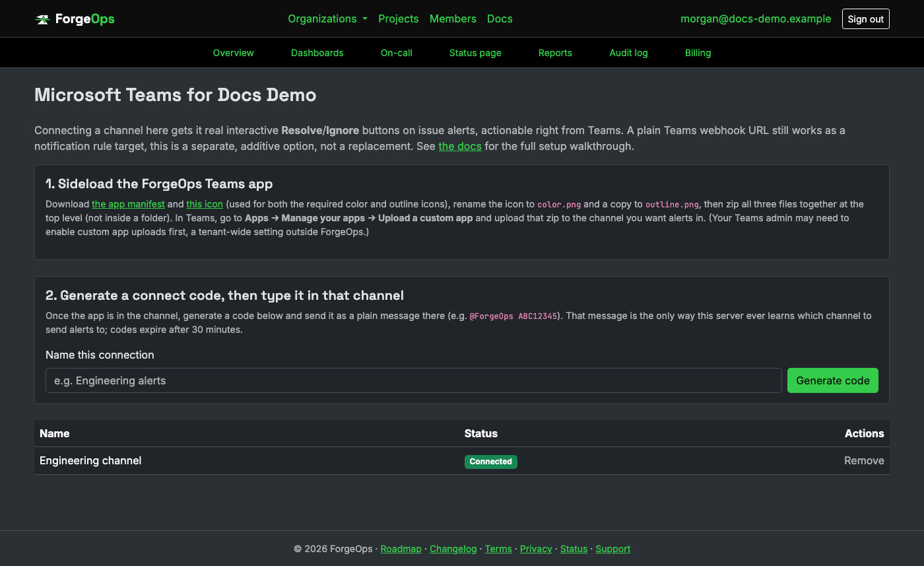This screenshot has width=924, height=566.
Task: Click the ForgeOps logo icon
Action: pos(42,19)
